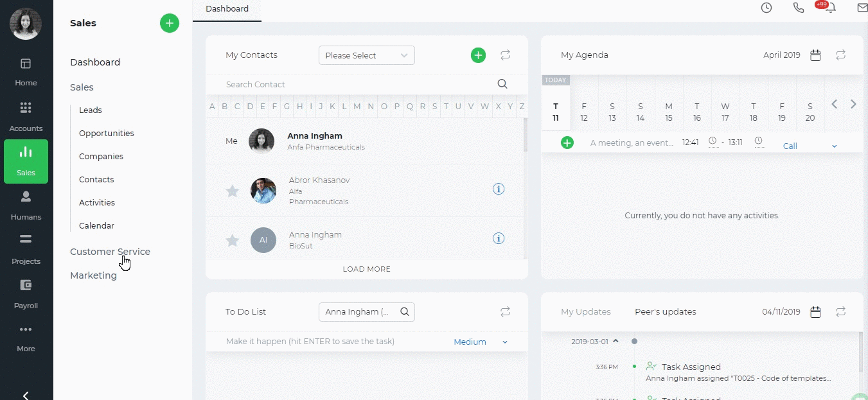Collapse the left sidebar with arrow
The height and width of the screenshot is (400, 868).
pyautogui.click(x=26, y=396)
